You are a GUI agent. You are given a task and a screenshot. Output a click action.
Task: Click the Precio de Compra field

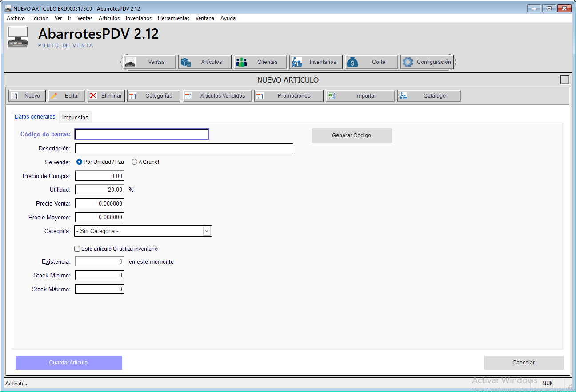click(x=100, y=176)
